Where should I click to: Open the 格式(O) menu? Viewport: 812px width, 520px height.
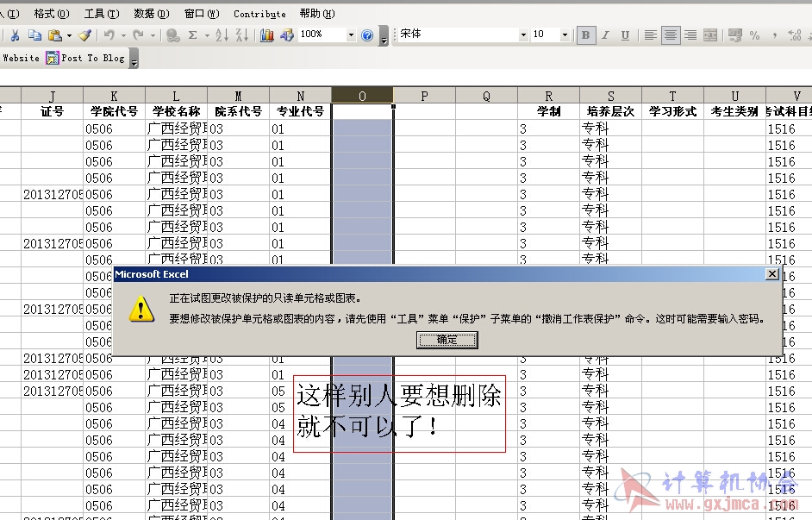point(51,14)
